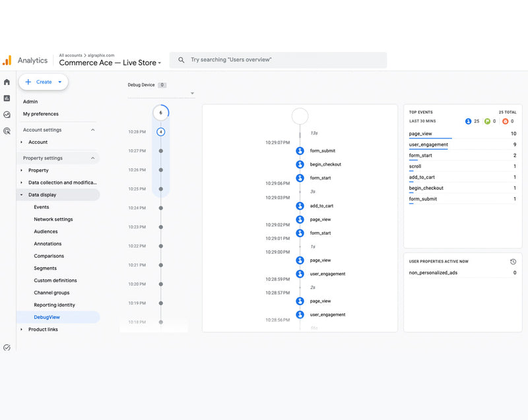
Task: Open Comparisons
Action: [49, 256]
